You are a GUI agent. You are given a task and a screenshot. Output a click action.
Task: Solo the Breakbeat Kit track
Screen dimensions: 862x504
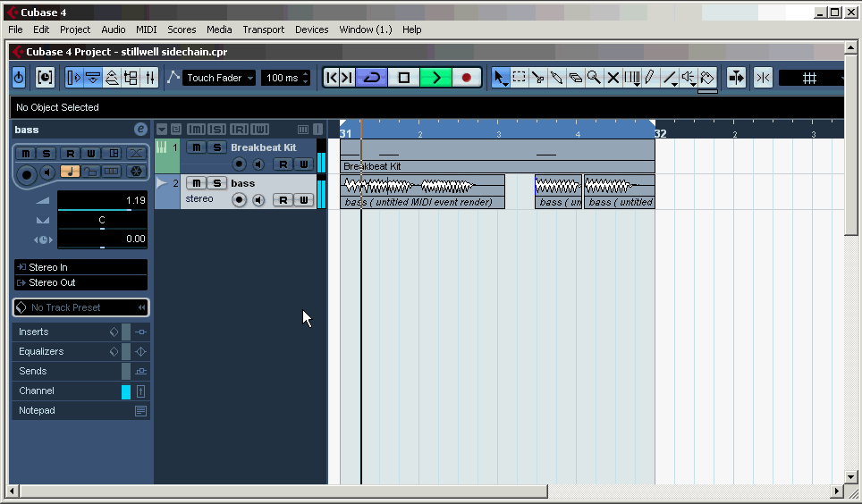coord(217,147)
